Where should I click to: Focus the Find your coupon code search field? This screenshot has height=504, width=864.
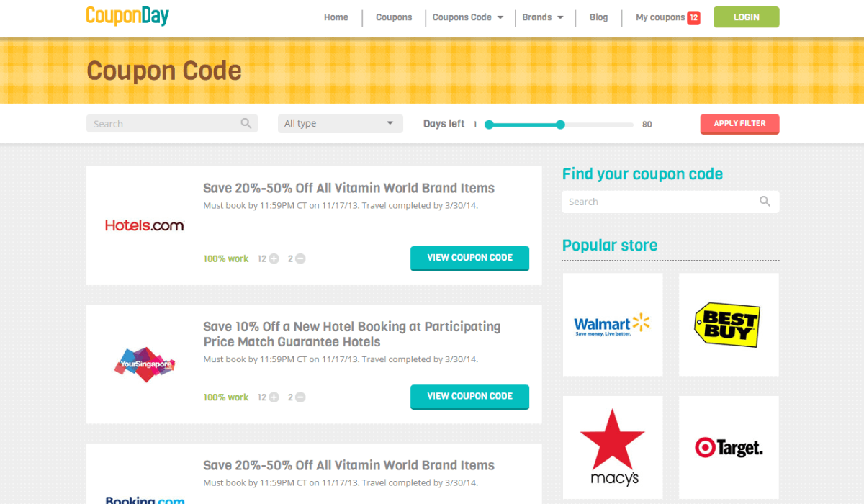pyautogui.click(x=670, y=202)
